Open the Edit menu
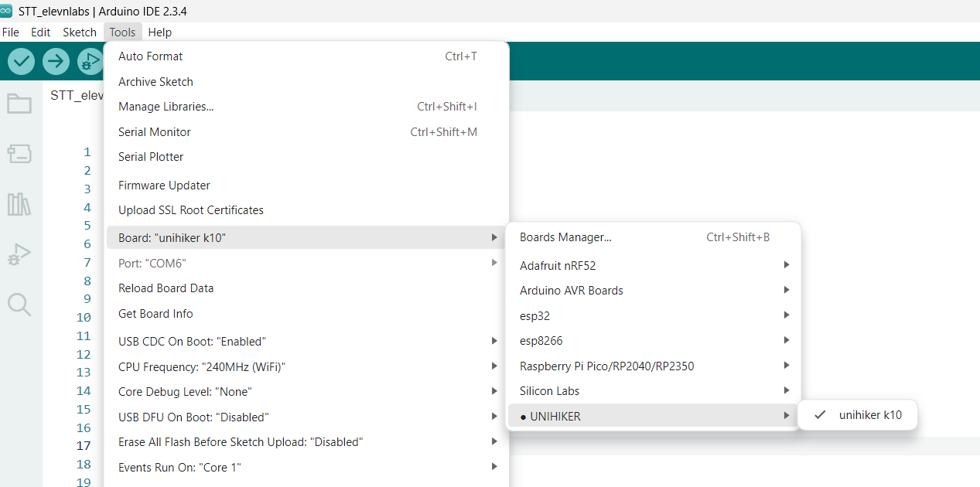980x487 pixels. pyautogui.click(x=40, y=32)
